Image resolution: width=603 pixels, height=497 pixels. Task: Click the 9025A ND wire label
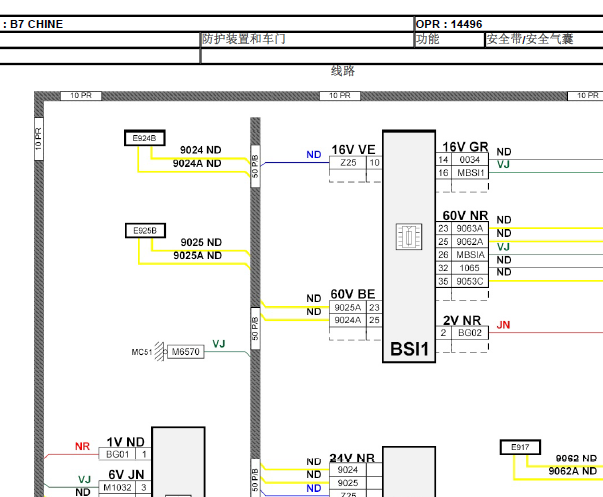click(x=197, y=255)
